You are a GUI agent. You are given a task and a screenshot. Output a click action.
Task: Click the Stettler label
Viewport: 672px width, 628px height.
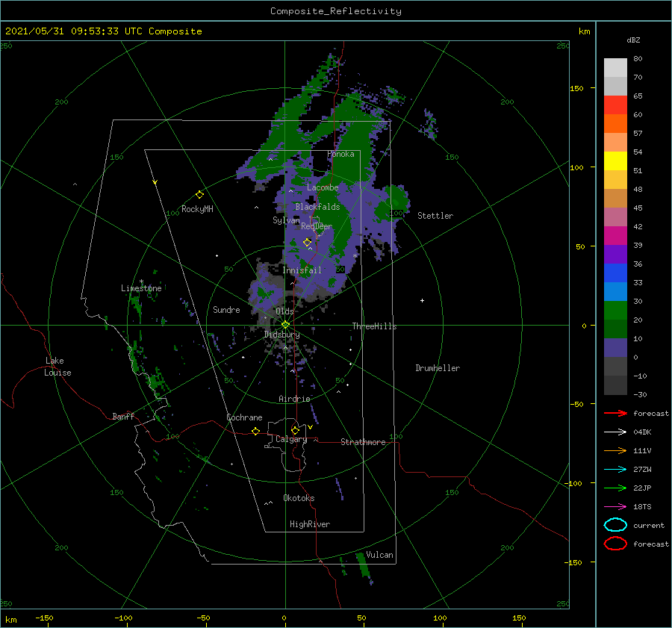point(435,216)
